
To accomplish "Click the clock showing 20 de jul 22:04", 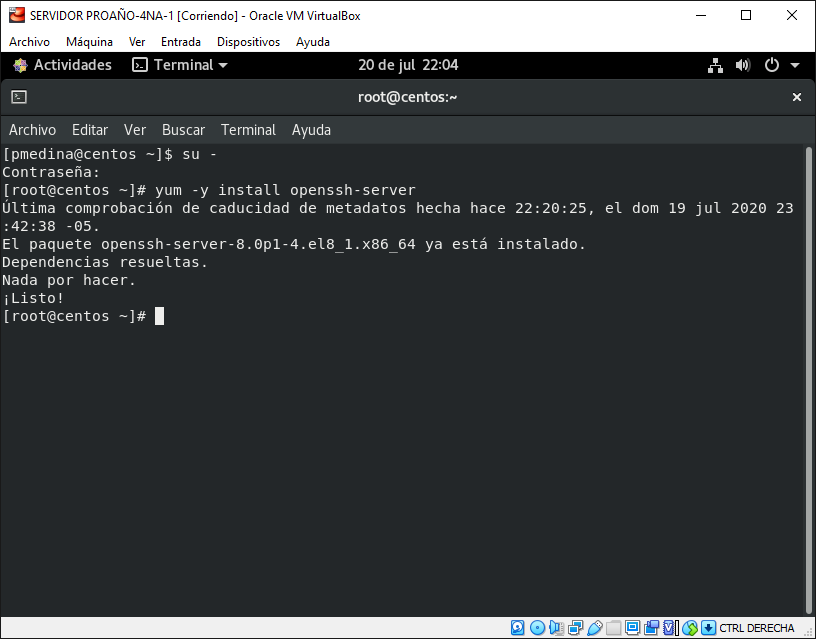I will (x=409, y=64).
